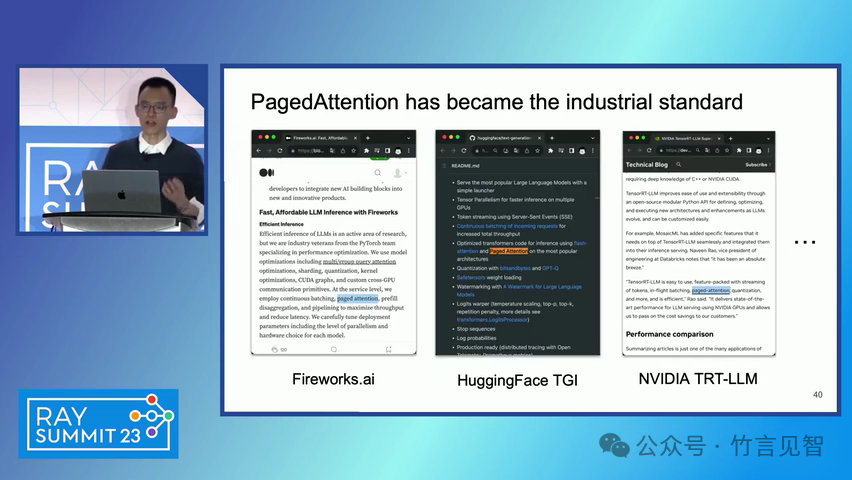The width and height of the screenshot is (852, 480).
Task: Reload the page in the Fireworks.ai browser window
Action: [280, 151]
